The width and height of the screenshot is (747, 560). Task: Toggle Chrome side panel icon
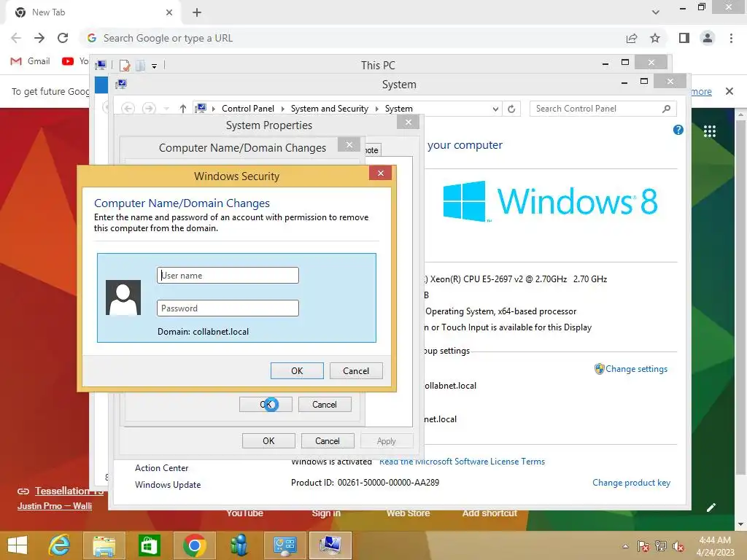(684, 38)
